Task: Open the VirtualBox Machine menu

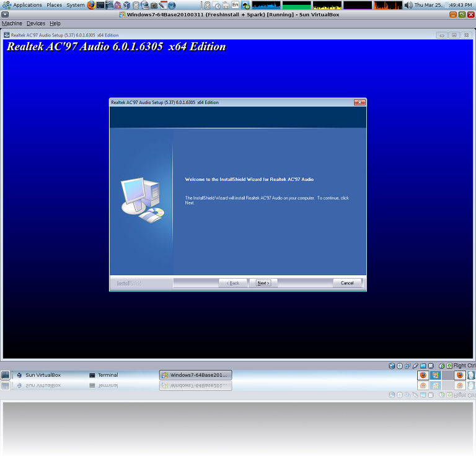Action: [12, 24]
